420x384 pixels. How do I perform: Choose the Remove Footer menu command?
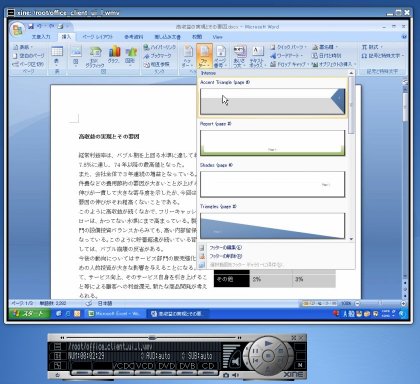[x=225, y=256]
